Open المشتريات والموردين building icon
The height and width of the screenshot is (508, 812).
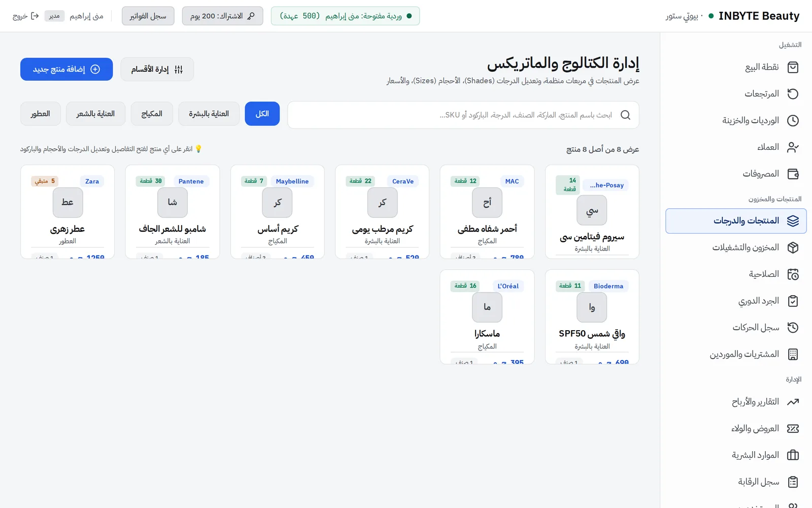(793, 354)
